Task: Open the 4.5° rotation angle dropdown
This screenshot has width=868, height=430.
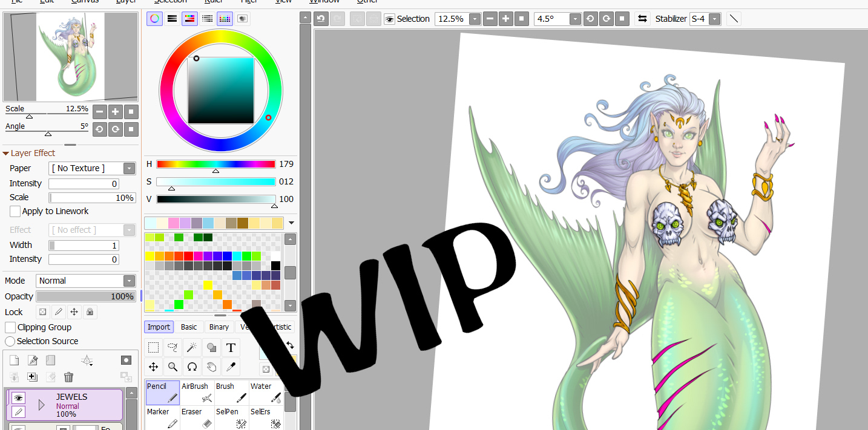Action: pos(575,19)
